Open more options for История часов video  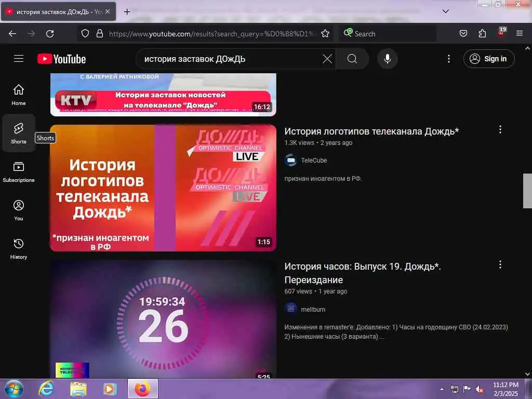coord(500,264)
